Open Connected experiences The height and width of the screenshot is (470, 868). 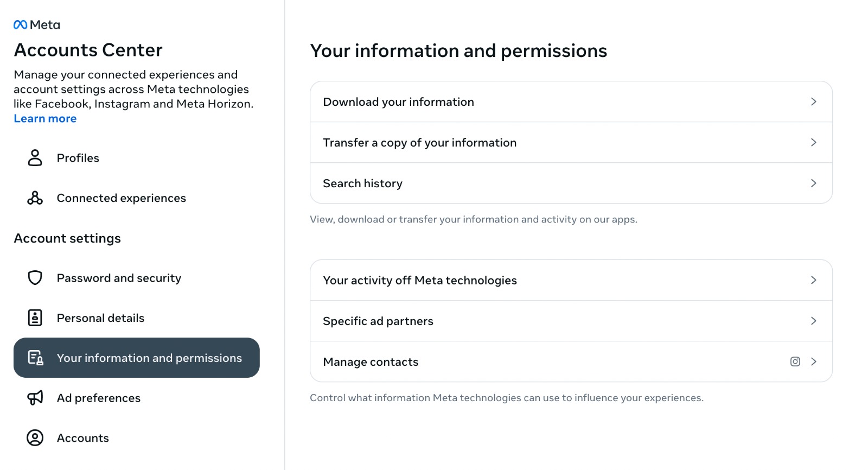137,198
